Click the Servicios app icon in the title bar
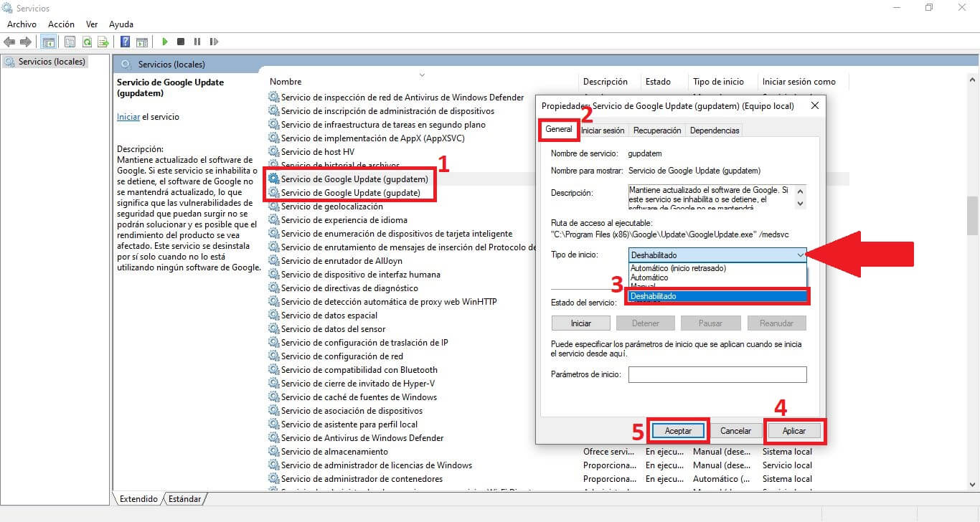This screenshot has width=980, height=522. (7, 8)
